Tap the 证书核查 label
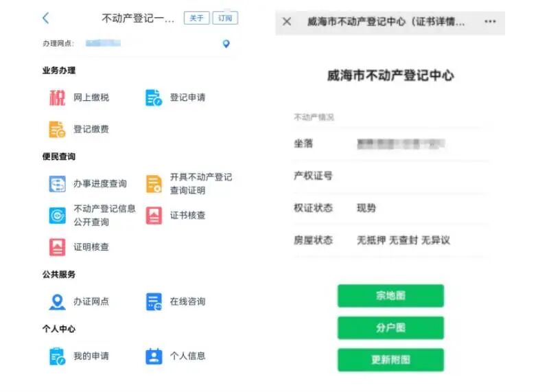 pyautogui.click(x=187, y=216)
